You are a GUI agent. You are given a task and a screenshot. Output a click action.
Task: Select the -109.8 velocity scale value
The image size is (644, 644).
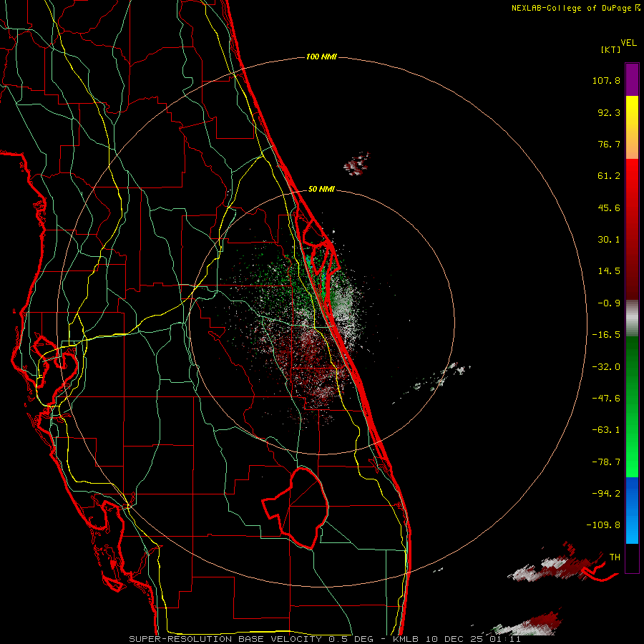pos(603,525)
